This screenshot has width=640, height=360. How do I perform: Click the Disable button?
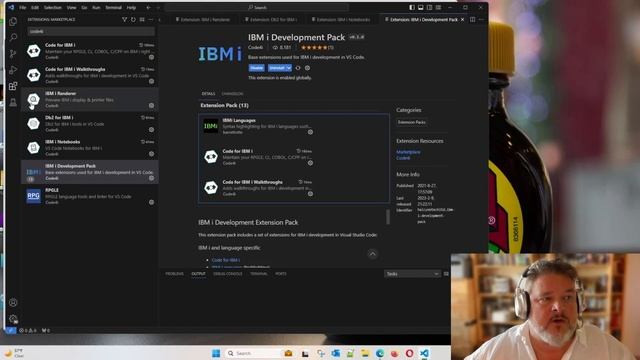[257, 68]
